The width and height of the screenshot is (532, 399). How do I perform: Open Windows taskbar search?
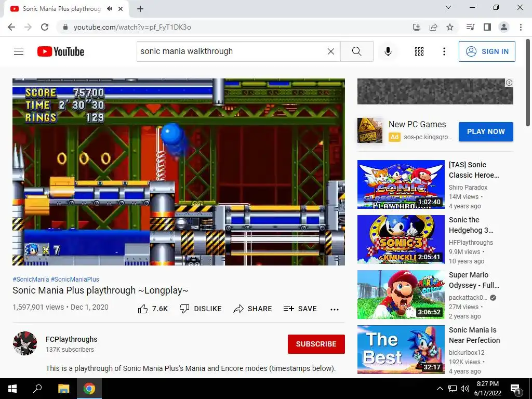tap(37, 389)
